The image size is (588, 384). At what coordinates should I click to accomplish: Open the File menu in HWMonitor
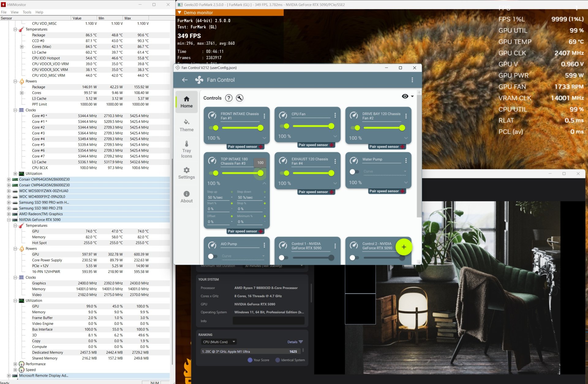coord(4,12)
